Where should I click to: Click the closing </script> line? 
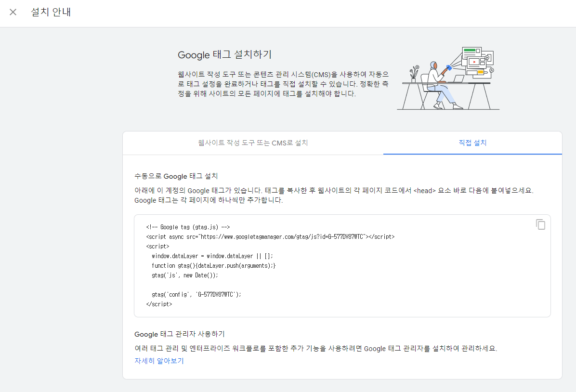pos(159,304)
